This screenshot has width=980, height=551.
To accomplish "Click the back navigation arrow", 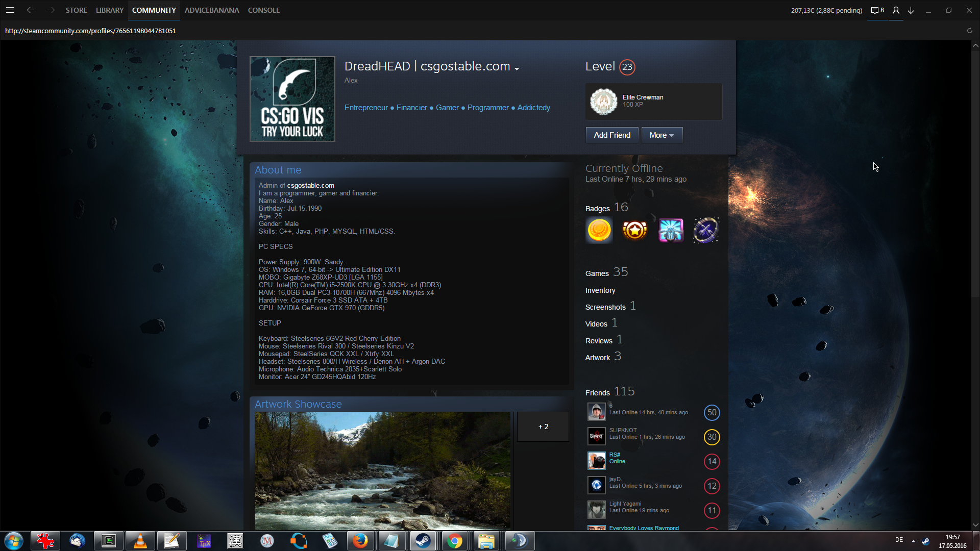I will [x=31, y=10].
